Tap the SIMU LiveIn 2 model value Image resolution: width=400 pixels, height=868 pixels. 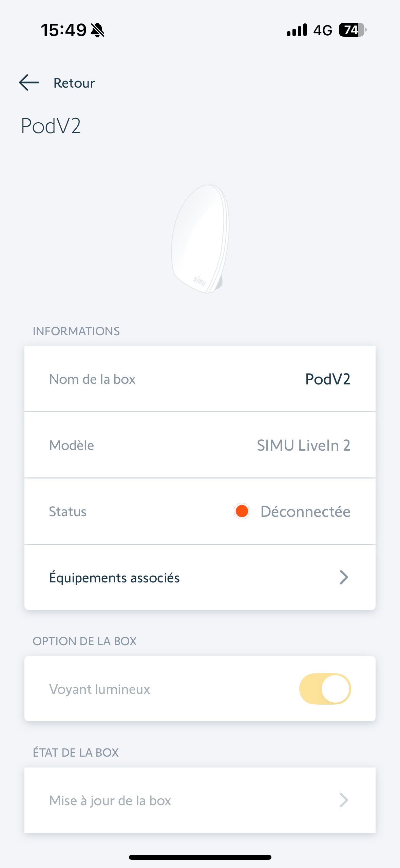(x=303, y=445)
